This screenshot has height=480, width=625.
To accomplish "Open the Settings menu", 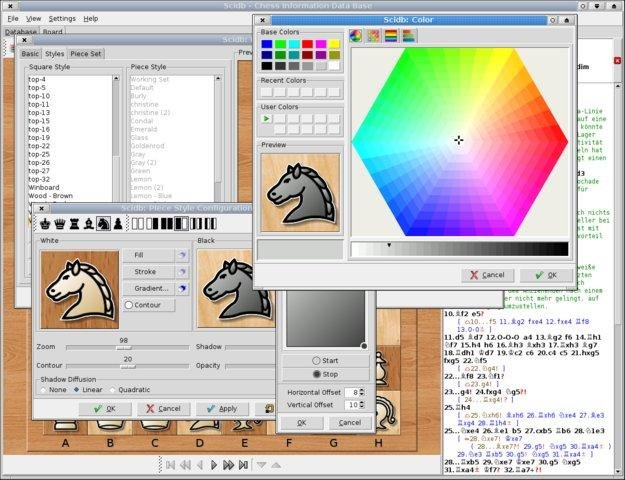I will [x=62, y=18].
